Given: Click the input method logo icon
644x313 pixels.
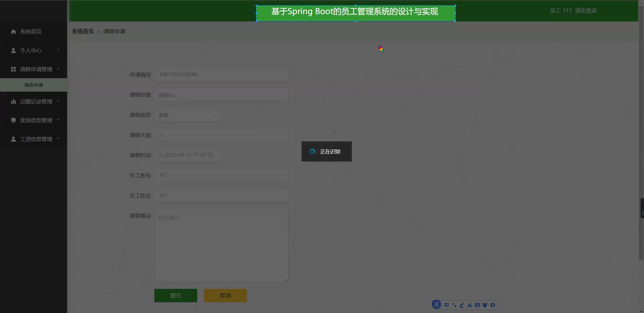Looking at the screenshot, I should point(436,305).
